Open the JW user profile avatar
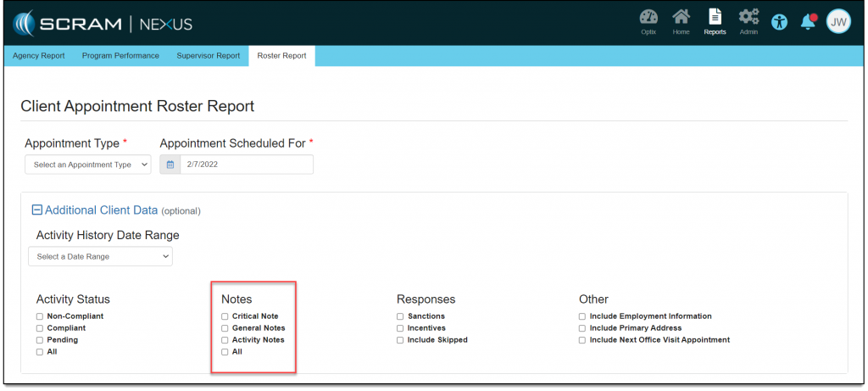868x391 pixels. tap(837, 22)
